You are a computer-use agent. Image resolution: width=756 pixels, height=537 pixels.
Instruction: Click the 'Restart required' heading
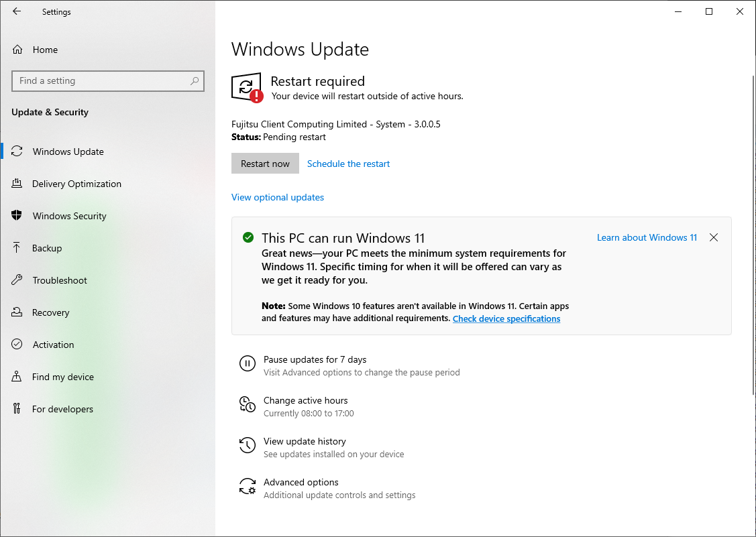[x=317, y=81]
